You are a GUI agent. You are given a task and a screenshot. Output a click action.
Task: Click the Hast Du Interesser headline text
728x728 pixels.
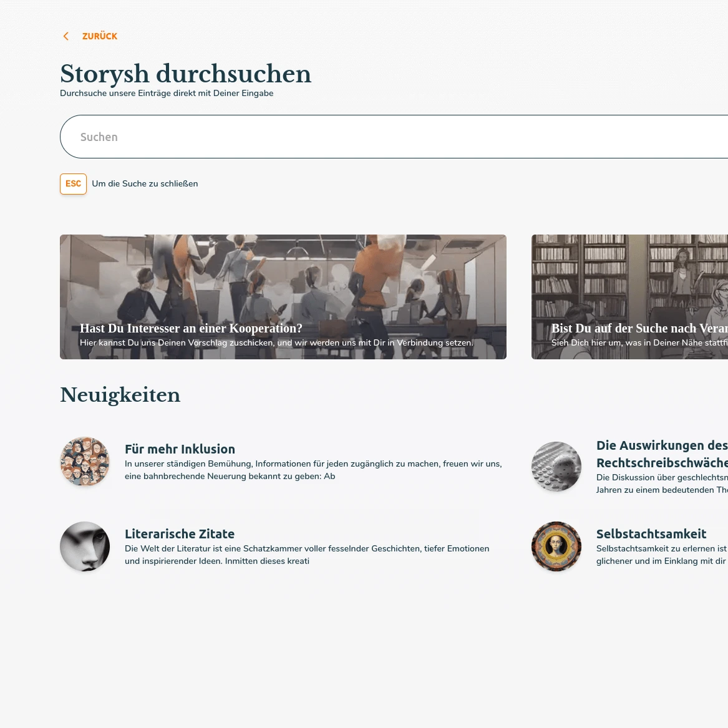coord(191,328)
